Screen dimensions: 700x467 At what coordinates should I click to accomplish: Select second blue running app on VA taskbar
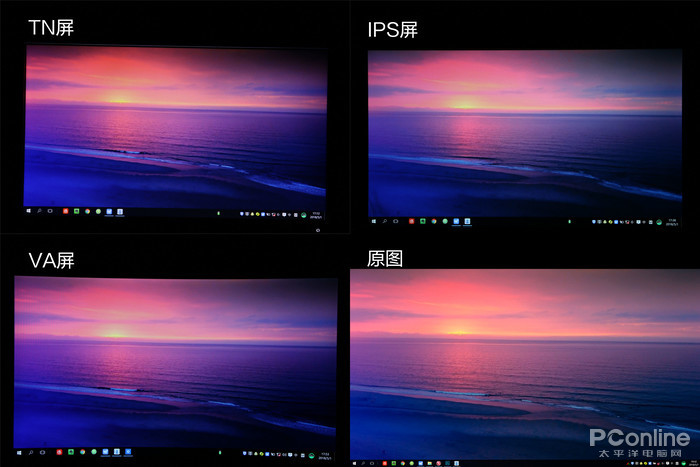pos(117,453)
